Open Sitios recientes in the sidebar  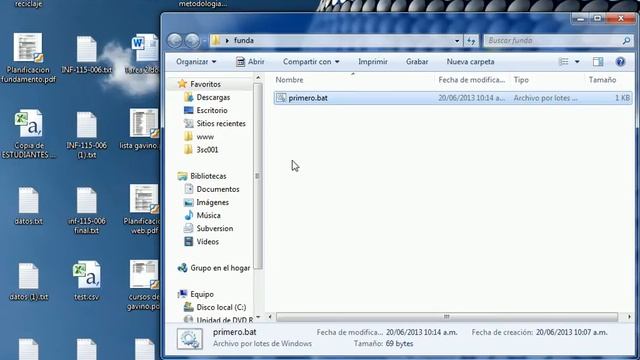220,123
